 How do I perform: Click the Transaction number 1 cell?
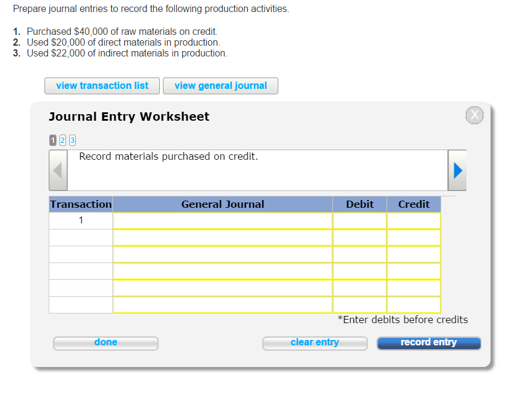(x=81, y=220)
